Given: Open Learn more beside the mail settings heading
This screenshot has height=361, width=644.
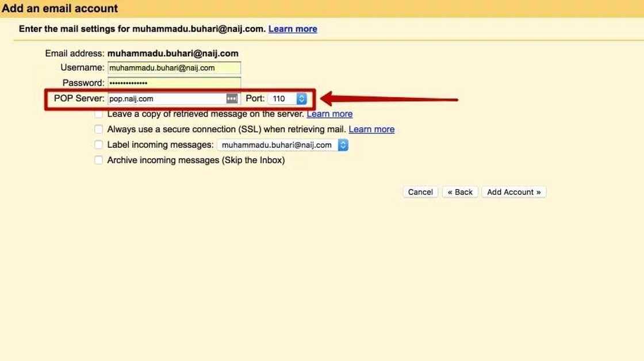Looking at the screenshot, I should click(x=293, y=29).
